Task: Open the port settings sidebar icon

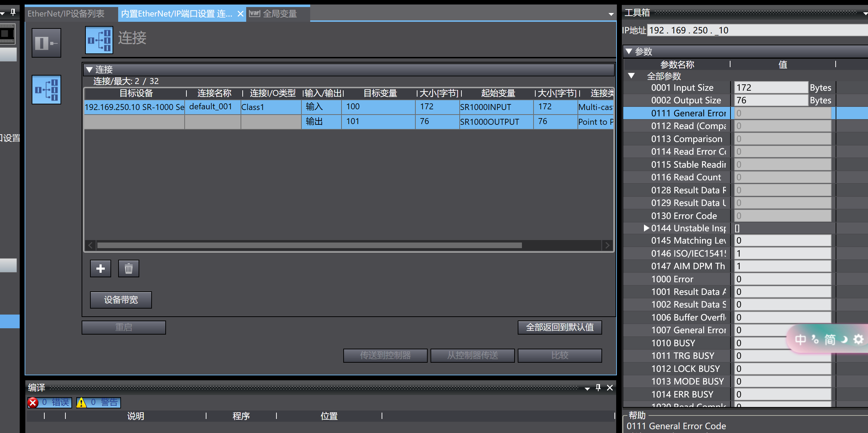Action: coord(46,43)
